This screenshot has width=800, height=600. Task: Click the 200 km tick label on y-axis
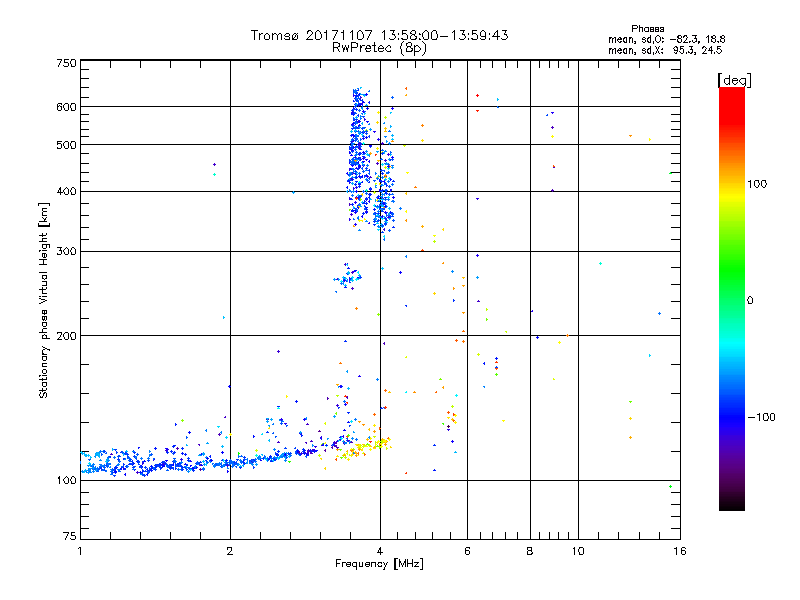[65, 336]
